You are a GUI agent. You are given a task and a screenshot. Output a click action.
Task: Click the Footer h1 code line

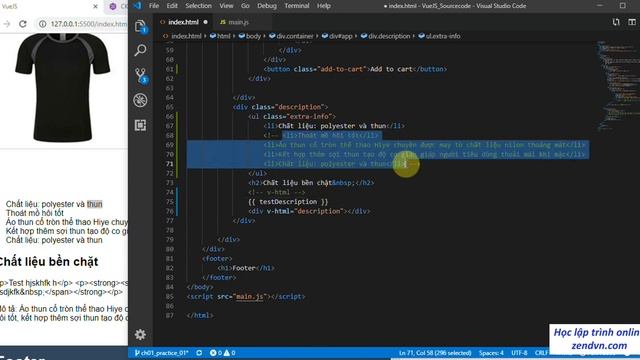246,268
